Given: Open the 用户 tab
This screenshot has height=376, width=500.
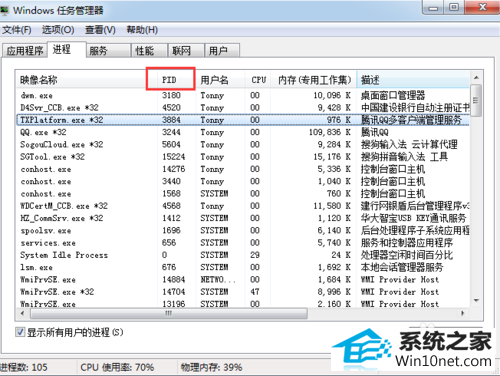Looking at the screenshot, I should pos(222,51).
